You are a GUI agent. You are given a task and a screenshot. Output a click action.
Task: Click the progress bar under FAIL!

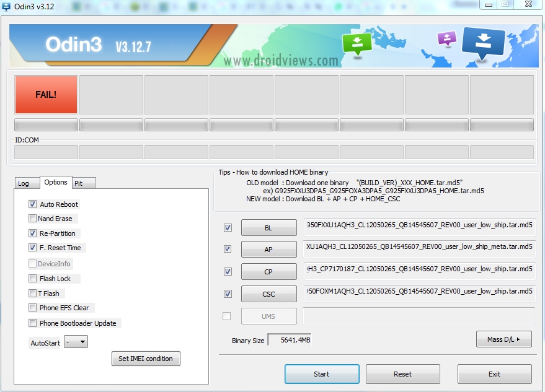(46, 125)
